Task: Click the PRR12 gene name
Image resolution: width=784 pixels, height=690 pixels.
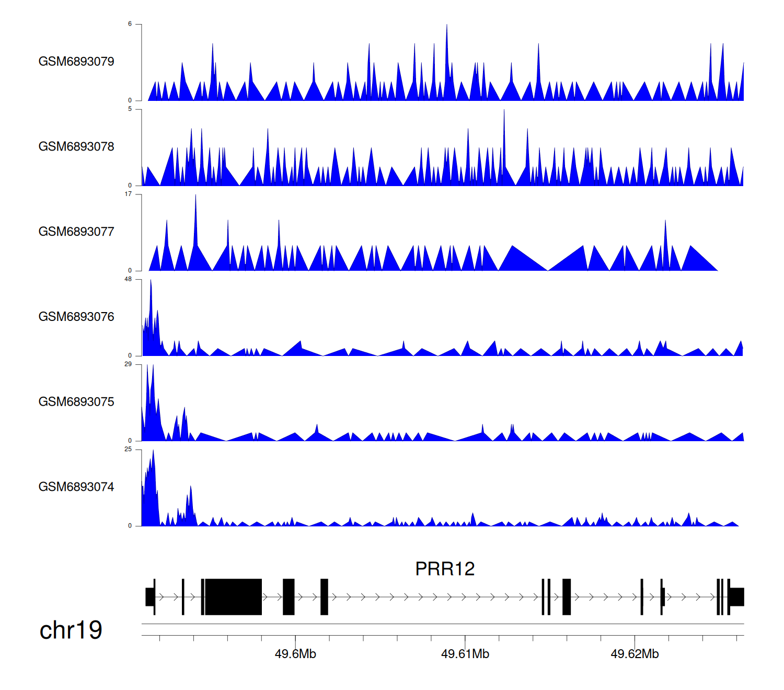Action: click(x=445, y=569)
